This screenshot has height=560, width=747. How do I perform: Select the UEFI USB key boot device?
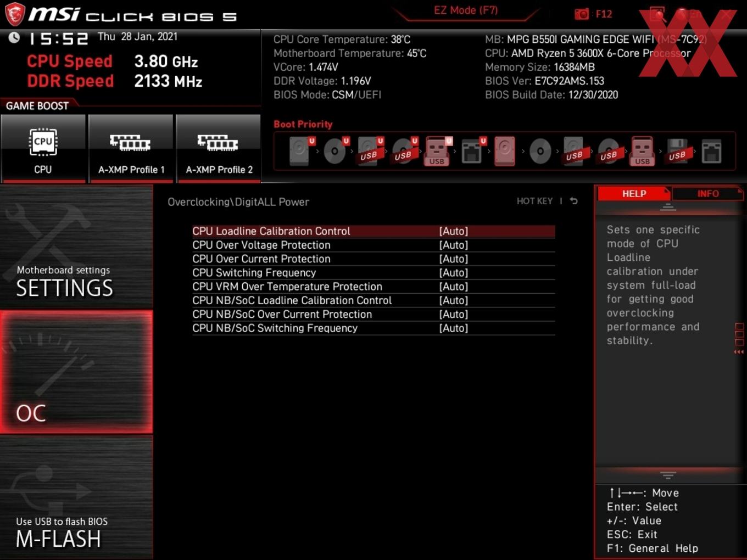[438, 151]
